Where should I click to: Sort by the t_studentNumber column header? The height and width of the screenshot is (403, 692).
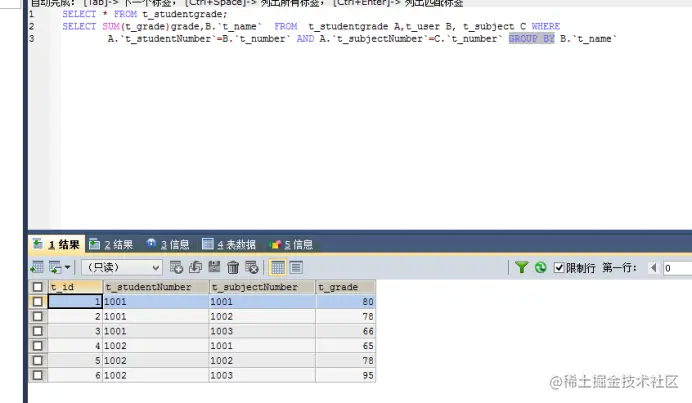coord(156,287)
